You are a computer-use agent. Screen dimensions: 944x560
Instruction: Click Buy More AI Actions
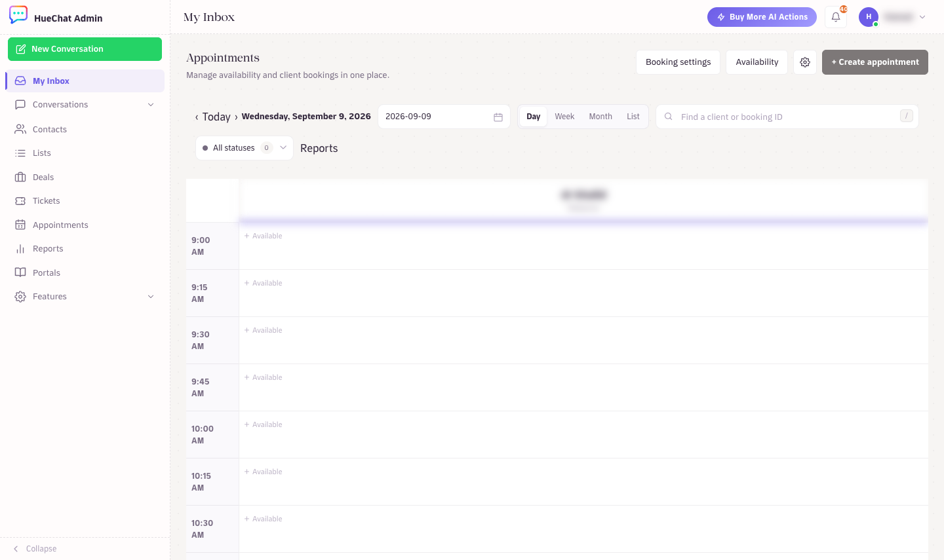coord(762,17)
